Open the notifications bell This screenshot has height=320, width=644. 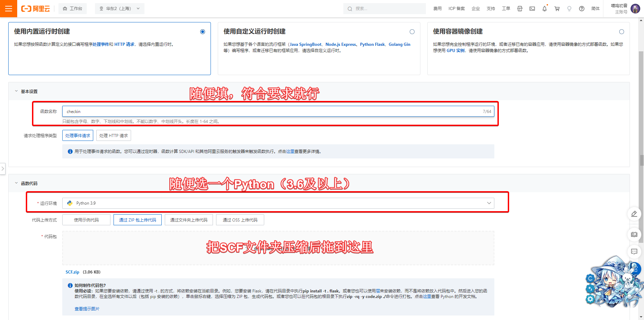(x=545, y=9)
